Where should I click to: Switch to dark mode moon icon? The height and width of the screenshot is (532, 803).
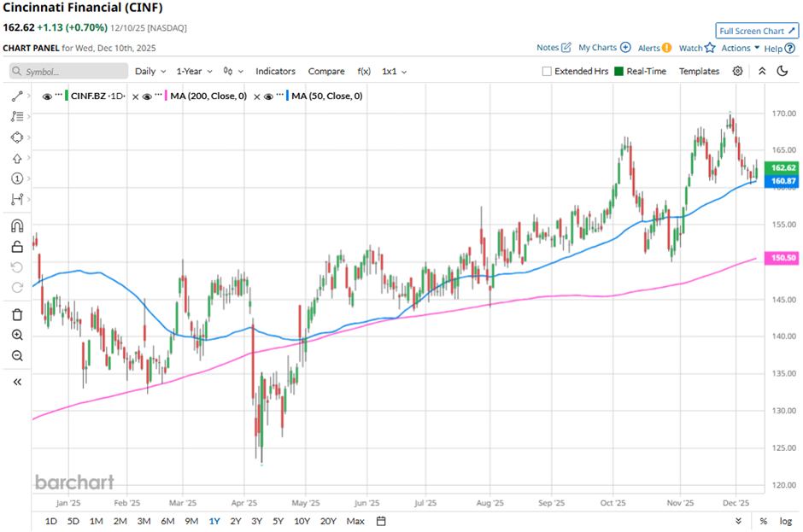click(x=781, y=72)
